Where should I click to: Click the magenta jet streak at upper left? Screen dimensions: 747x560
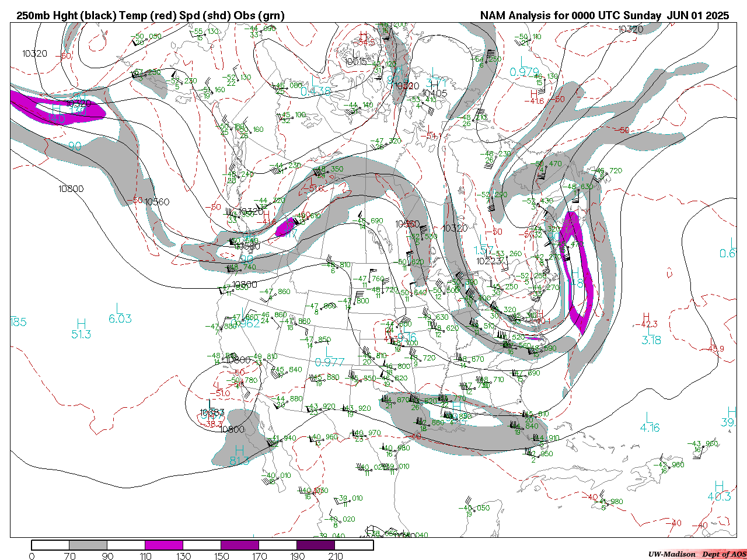[58, 109]
